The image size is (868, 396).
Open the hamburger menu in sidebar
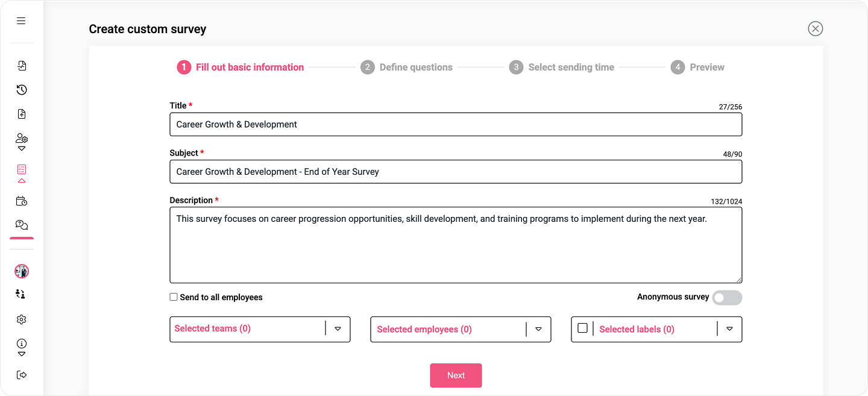(x=21, y=21)
